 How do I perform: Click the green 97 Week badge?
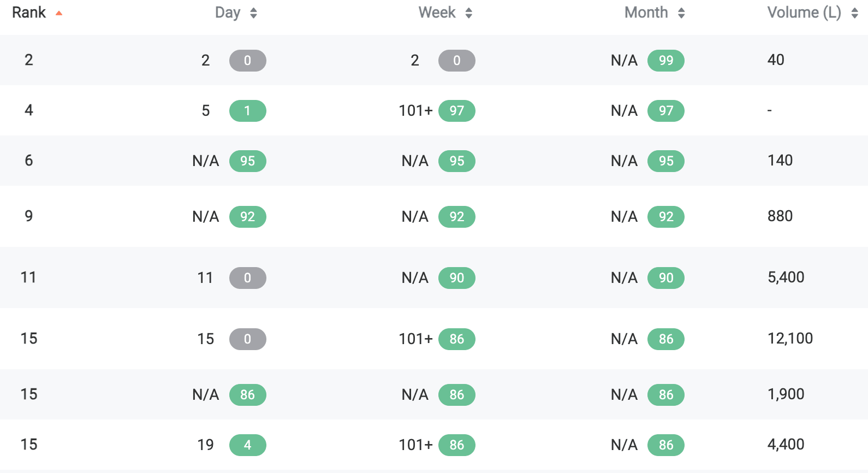tap(456, 111)
